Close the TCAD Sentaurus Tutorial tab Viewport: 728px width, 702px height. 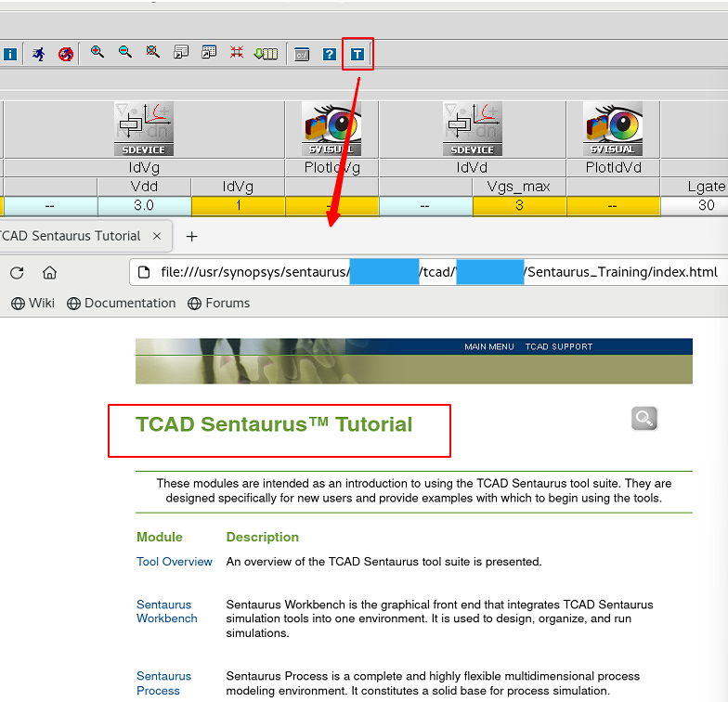click(157, 236)
